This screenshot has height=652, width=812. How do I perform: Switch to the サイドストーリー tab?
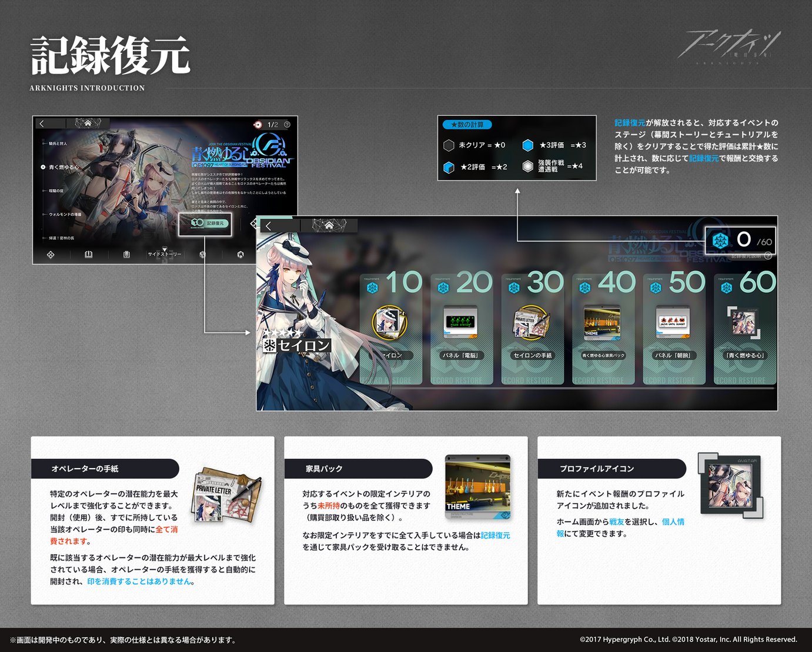pyautogui.click(x=165, y=254)
